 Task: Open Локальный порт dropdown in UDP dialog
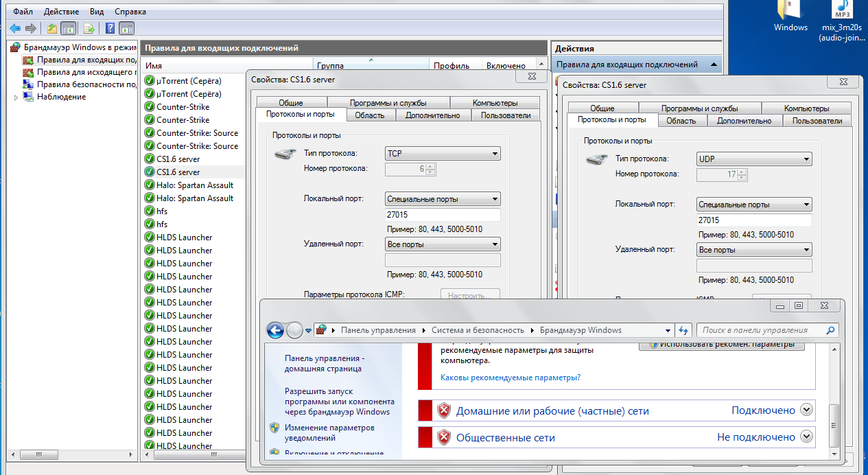[x=754, y=205]
